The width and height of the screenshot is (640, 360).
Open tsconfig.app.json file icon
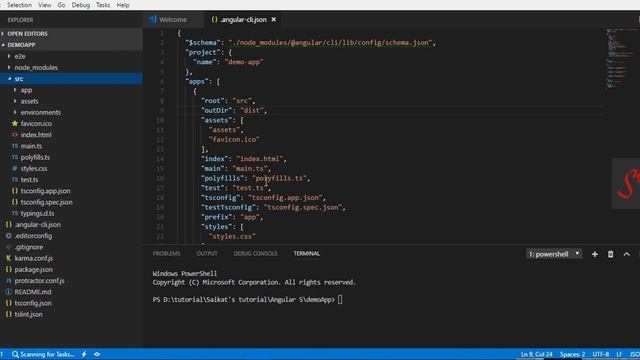(x=15, y=191)
